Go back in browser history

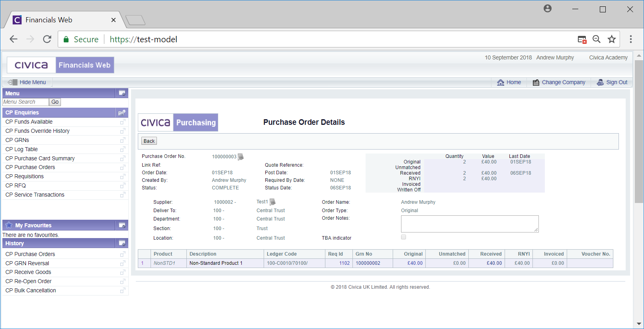[x=14, y=39]
